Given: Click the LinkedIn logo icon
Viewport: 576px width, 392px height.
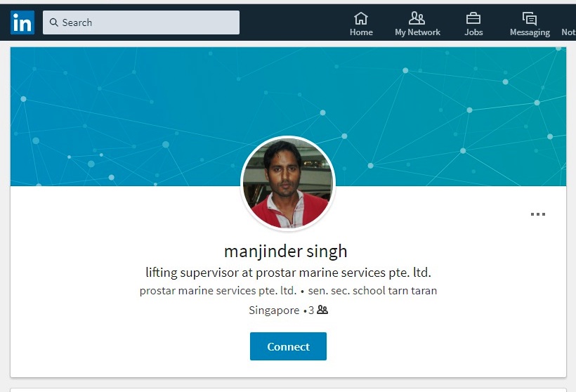Looking at the screenshot, I should pyautogui.click(x=22, y=22).
